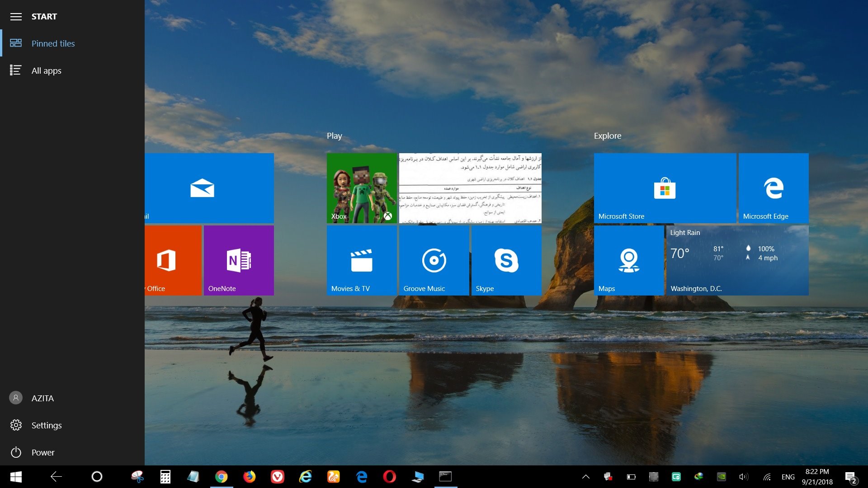Screen dimensions: 868x488
Task: Launch Edge from the taskbar
Action: pos(362,477)
